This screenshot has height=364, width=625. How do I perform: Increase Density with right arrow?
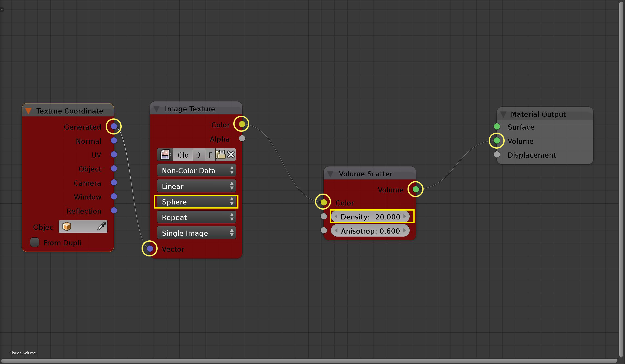click(405, 216)
